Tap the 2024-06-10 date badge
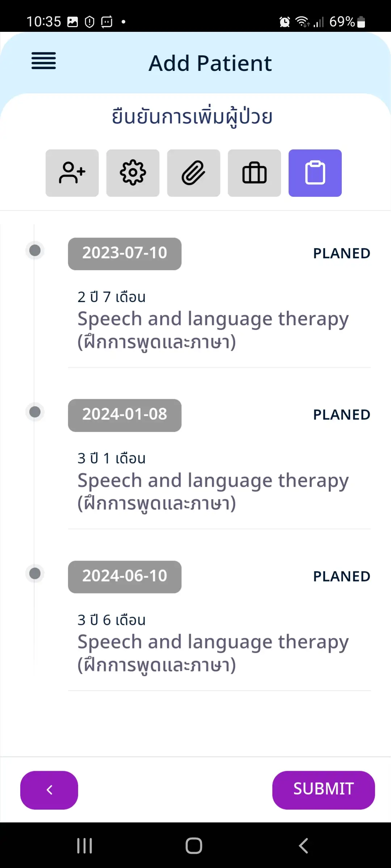This screenshot has width=391, height=868. 125,576
